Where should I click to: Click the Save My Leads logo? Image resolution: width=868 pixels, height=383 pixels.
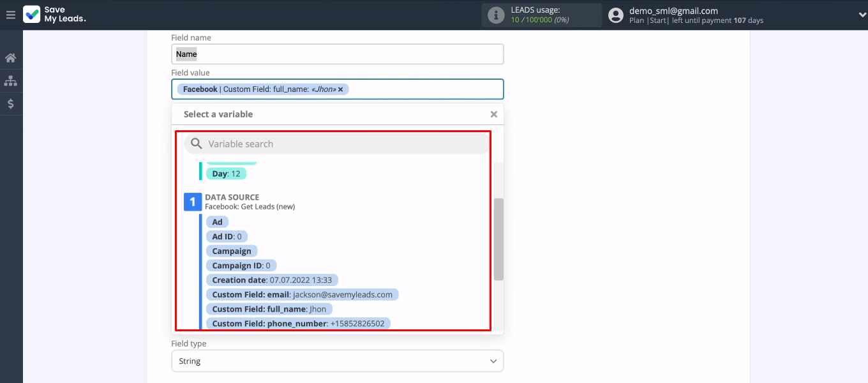pos(55,15)
